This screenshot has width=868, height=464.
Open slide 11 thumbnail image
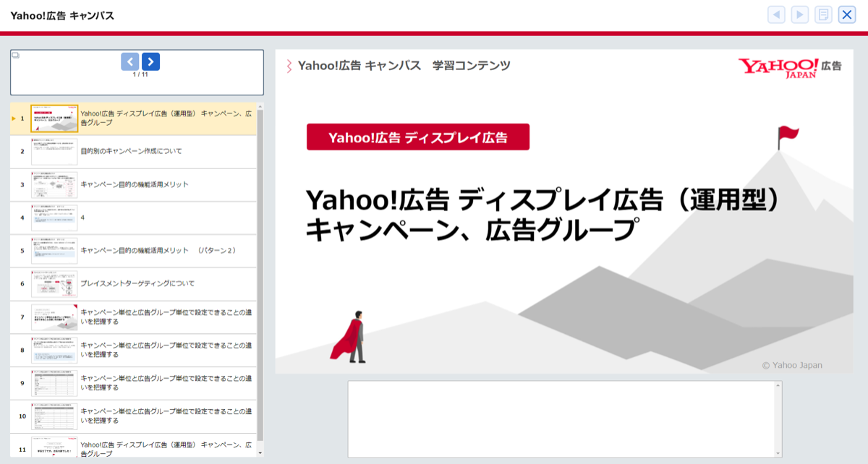pyautogui.click(x=54, y=447)
